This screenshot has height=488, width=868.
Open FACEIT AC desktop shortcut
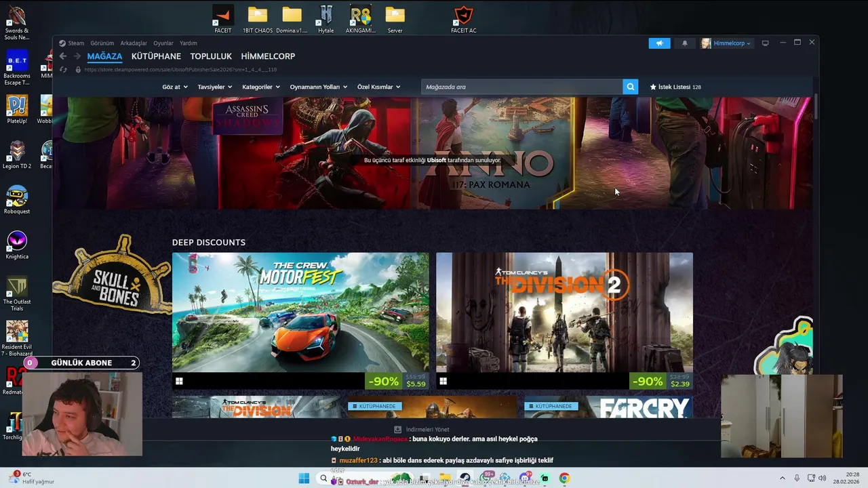click(x=464, y=19)
